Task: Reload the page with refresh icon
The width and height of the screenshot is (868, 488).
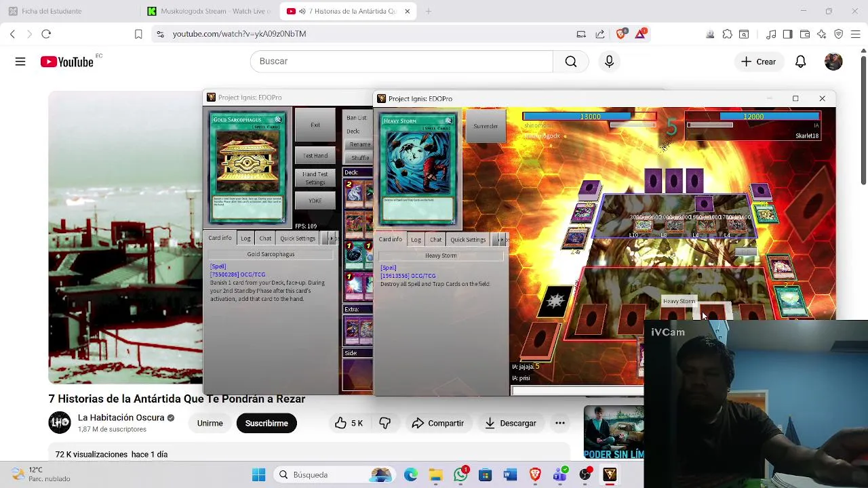Action: click(x=46, y=34)
